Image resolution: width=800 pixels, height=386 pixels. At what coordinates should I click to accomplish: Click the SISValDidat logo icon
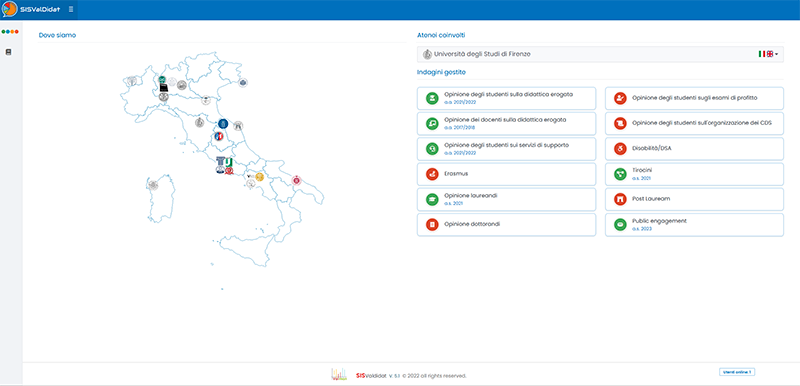point(10,9)
